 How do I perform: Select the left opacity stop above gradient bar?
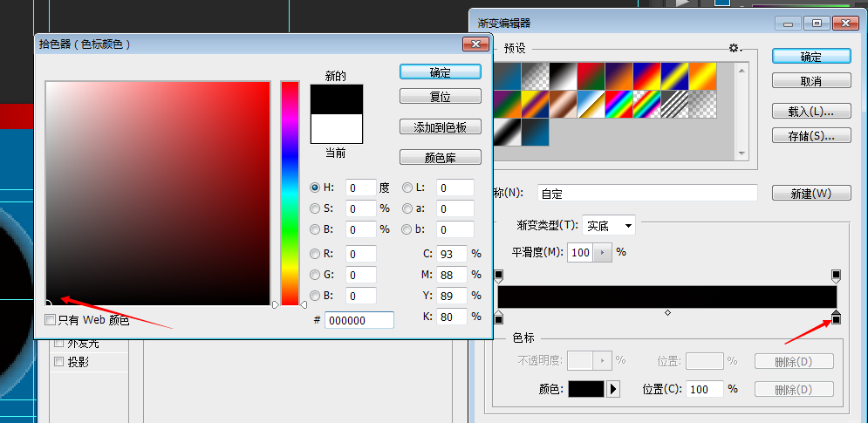coord(498,276)
